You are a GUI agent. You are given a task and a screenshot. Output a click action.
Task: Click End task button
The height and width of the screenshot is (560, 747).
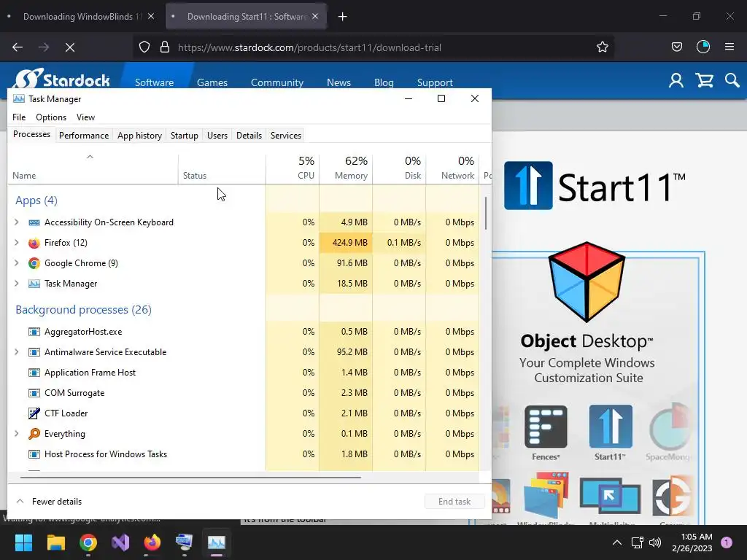[454, 502]
